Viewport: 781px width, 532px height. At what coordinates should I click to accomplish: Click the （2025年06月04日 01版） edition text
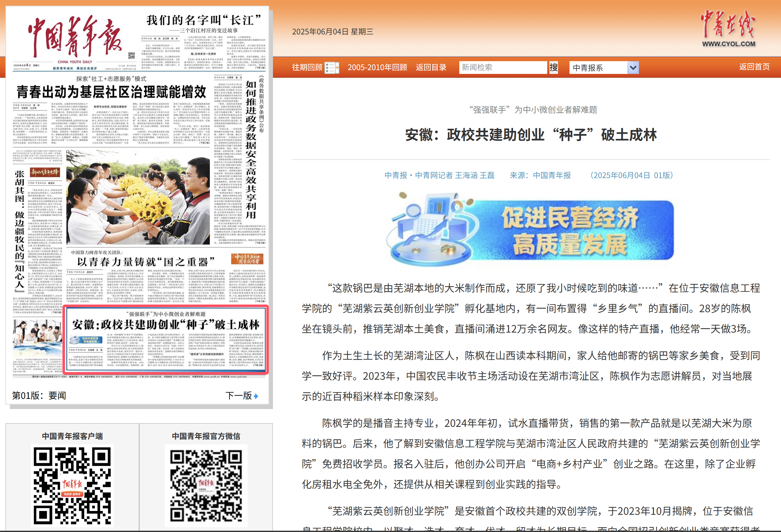[631, 175]
